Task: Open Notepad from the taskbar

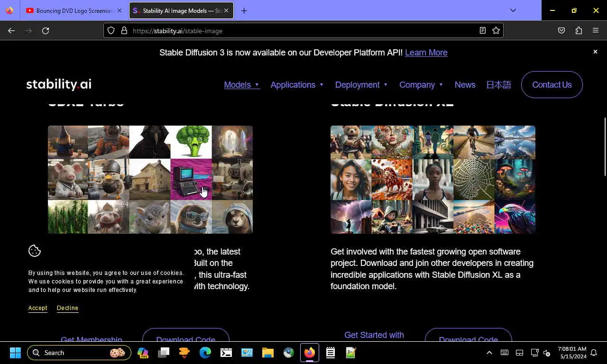Action: pos(331,353)
